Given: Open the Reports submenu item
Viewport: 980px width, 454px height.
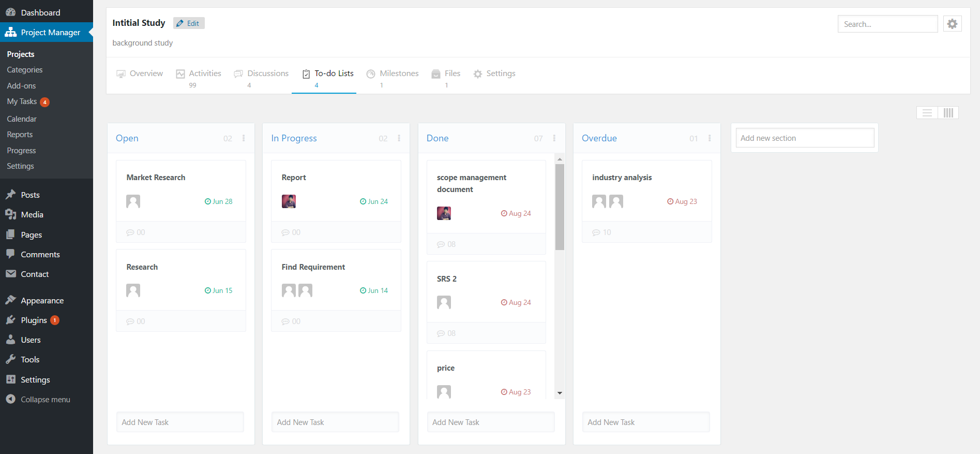Looking at the screenshot, I should click(20, 135).
